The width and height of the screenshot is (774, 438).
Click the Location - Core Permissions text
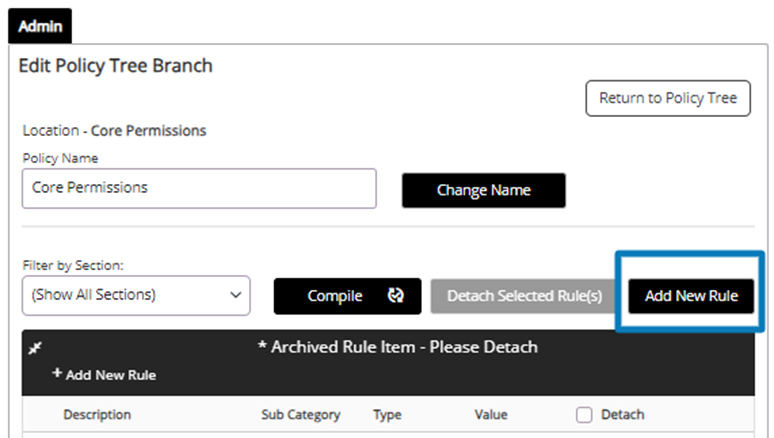(x=114, y=131)
